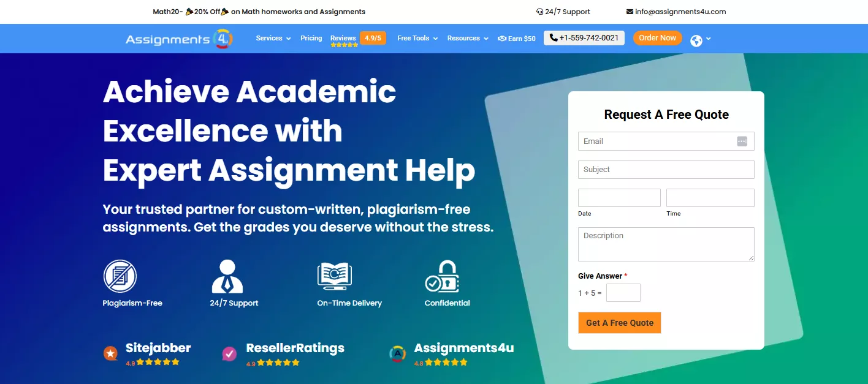Select the 24/7 Support person icon
Viewport: 868px width, 384px height.
(x=227, y=277)
